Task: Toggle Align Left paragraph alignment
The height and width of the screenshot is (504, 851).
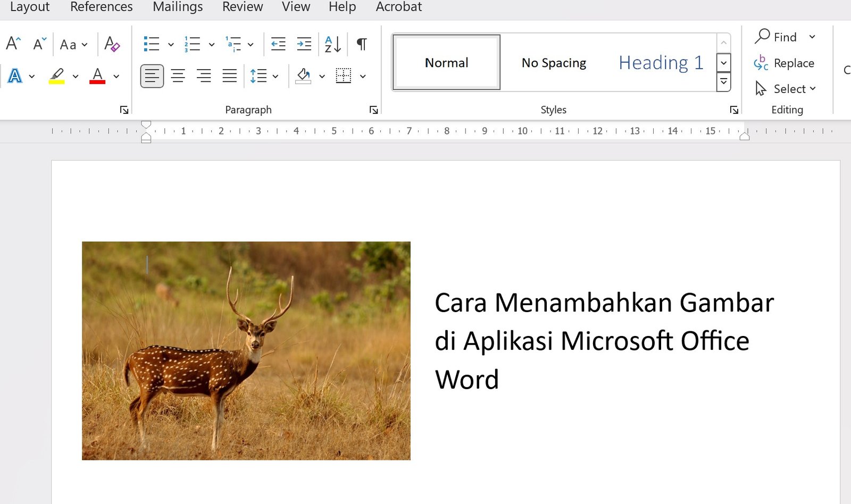Action: click(152, 76)
